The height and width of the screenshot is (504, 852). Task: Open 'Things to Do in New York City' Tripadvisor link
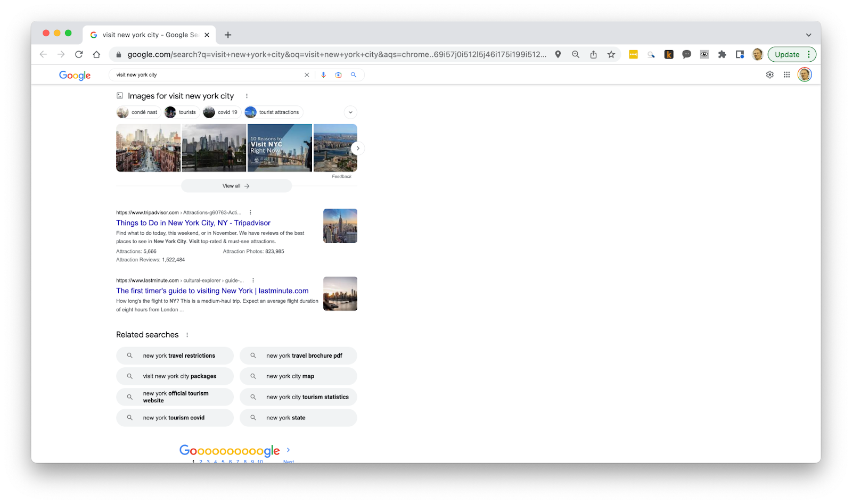(x=193, y=223)
